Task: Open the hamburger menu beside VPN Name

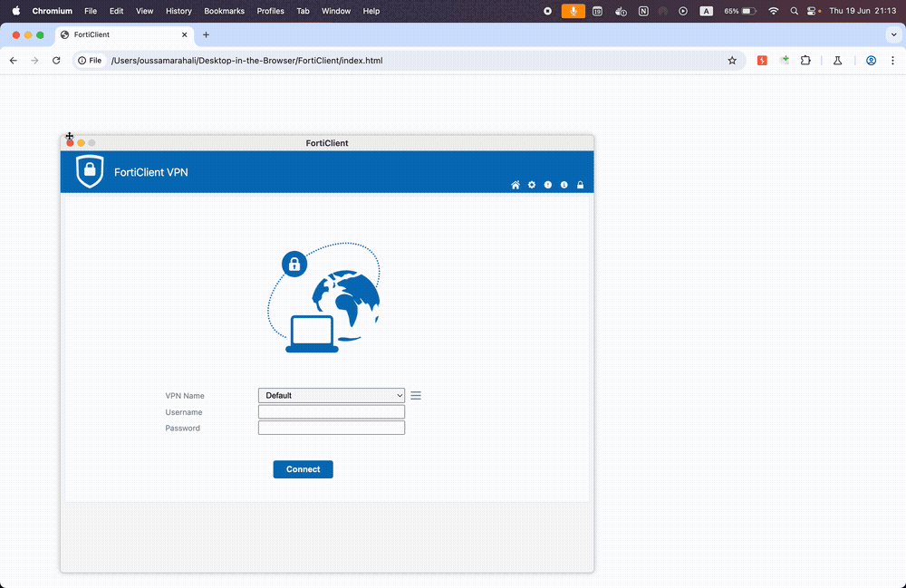Action: [416, 396]
